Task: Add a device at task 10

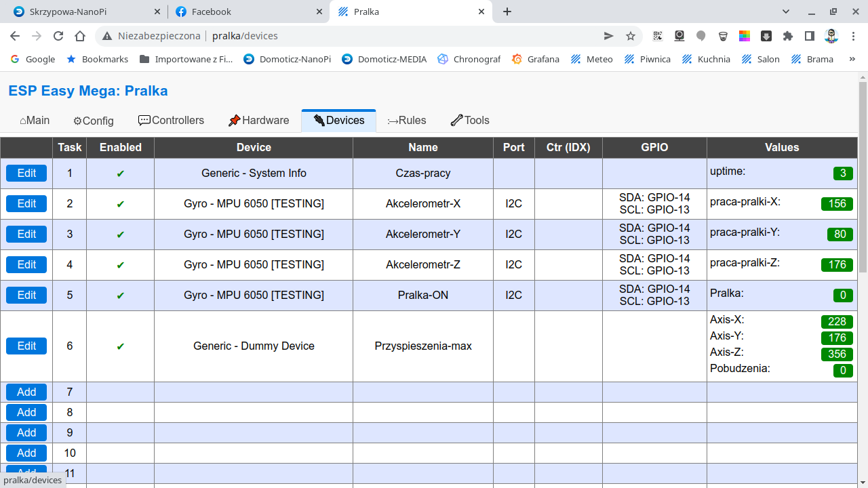Action: tap(26, 453)
